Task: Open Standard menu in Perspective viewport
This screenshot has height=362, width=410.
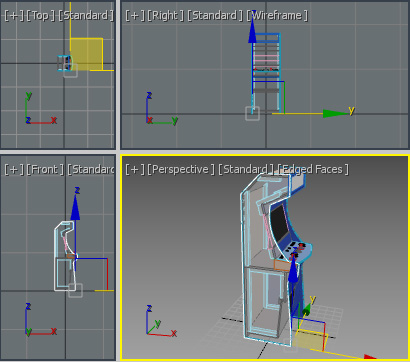Action: tap(246, 169)
